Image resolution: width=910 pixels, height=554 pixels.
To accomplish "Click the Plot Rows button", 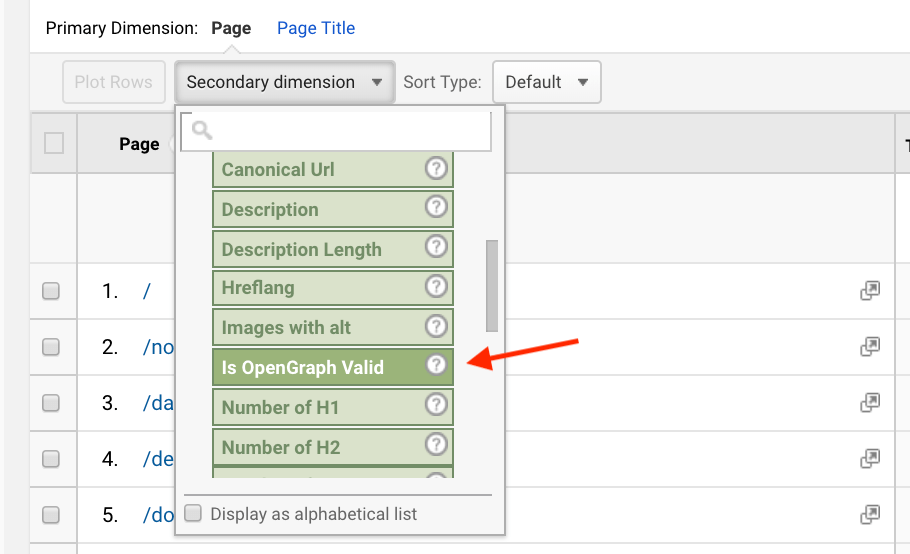I will point(114,82).
